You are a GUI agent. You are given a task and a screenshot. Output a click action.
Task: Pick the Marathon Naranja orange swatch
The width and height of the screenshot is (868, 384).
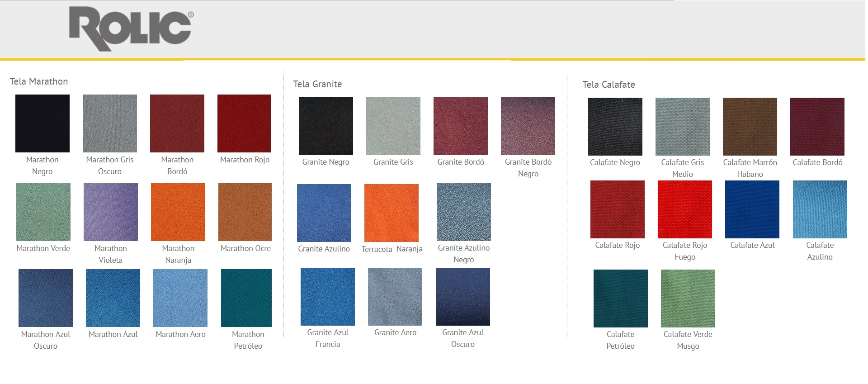coord(178,212)
